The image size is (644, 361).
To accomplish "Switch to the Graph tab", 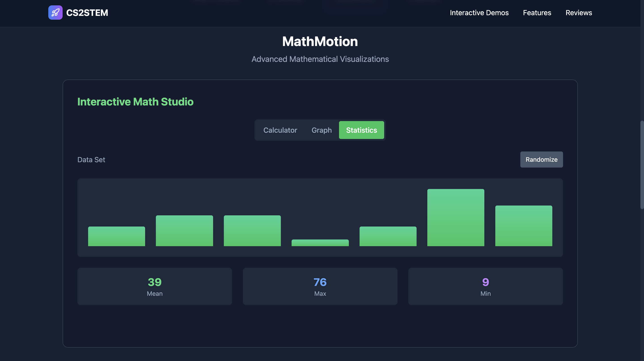I will [x=322, y=130].
